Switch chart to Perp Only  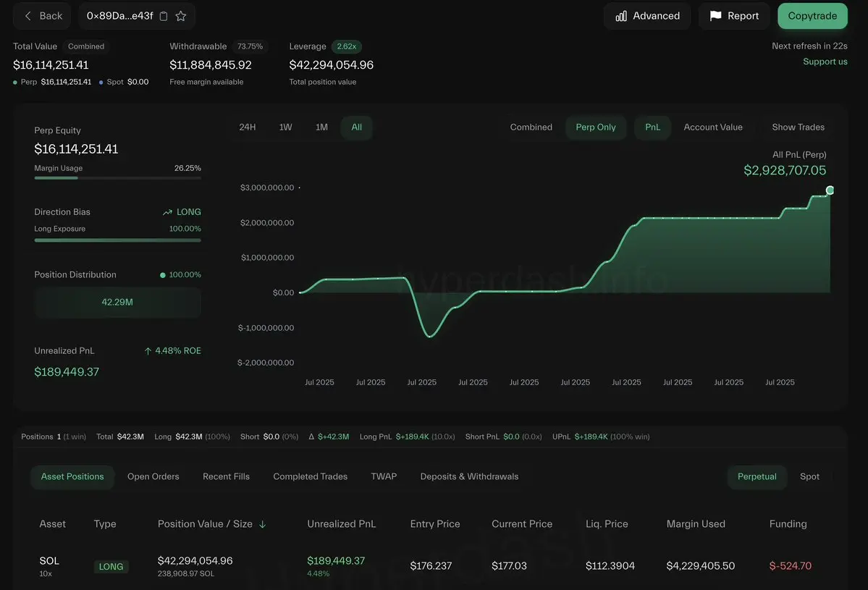(596, 127)
